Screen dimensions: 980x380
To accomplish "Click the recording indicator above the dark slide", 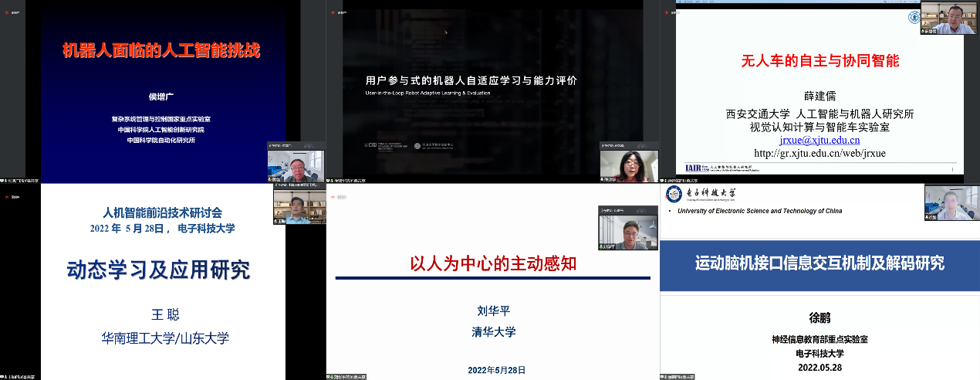I will tap(338, 13).
